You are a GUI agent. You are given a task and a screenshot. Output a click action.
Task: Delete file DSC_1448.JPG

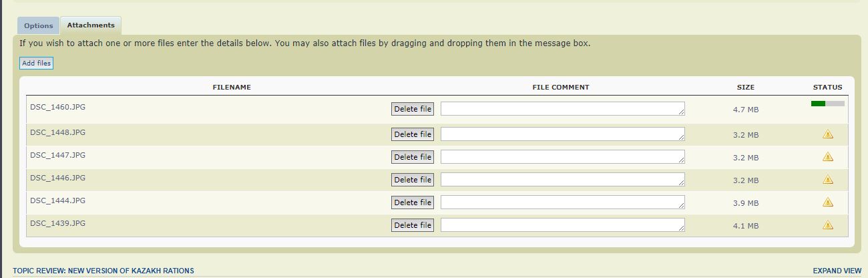coord(413,134)
